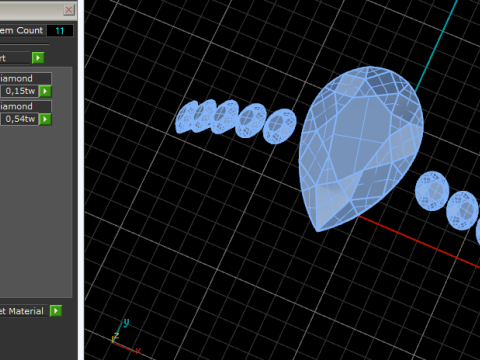Click the Gem Count label
Screen dimensions: 480x360
point(22,31)
